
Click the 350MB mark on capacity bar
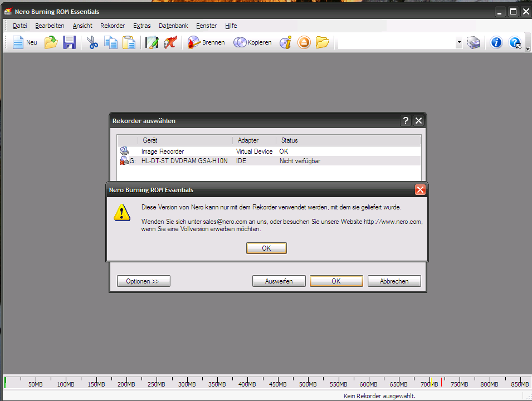click(x=217, y=384)
